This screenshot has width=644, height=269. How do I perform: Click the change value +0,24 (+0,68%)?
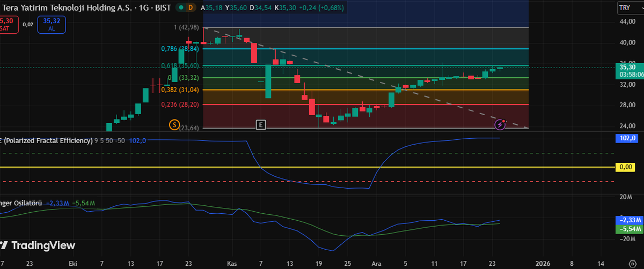(x=321, y=8)
